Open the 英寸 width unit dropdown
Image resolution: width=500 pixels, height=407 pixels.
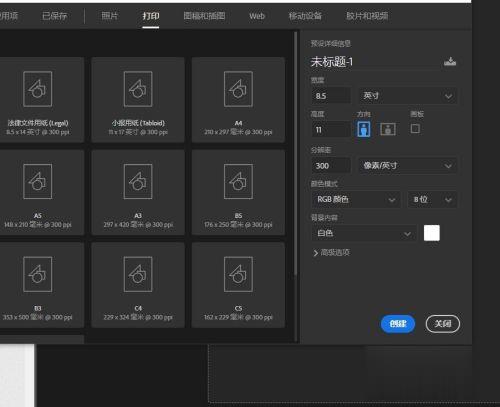point(407,96)
